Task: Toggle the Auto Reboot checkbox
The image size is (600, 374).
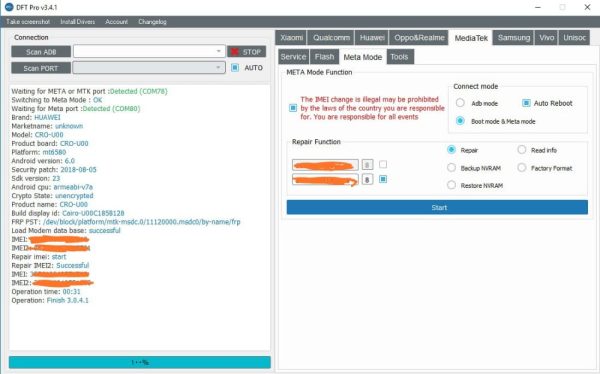Action: click(526, 103)
